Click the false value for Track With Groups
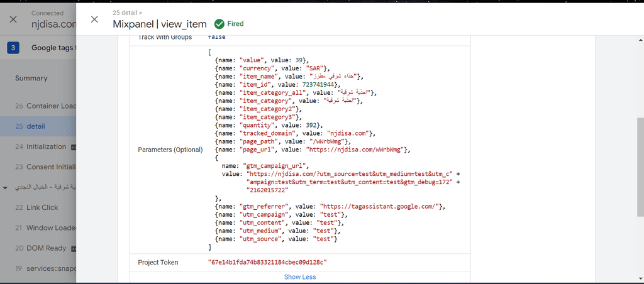The image size is (644, 284). click(x=216, y=37)
